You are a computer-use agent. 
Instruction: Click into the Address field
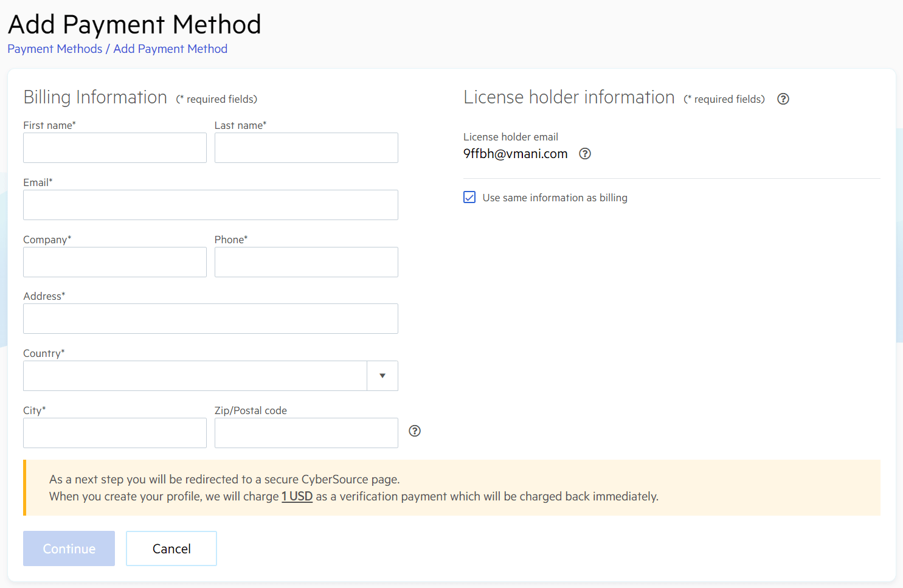pos(210,319)
